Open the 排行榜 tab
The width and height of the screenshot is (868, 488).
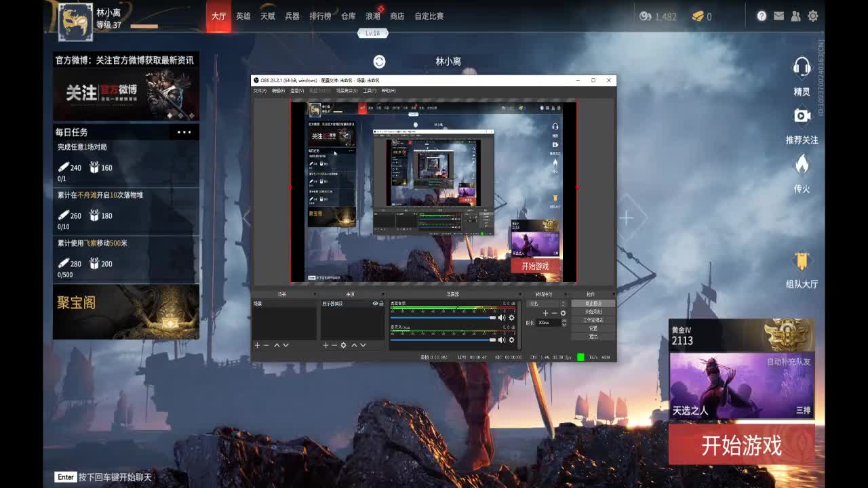[321, 16]
